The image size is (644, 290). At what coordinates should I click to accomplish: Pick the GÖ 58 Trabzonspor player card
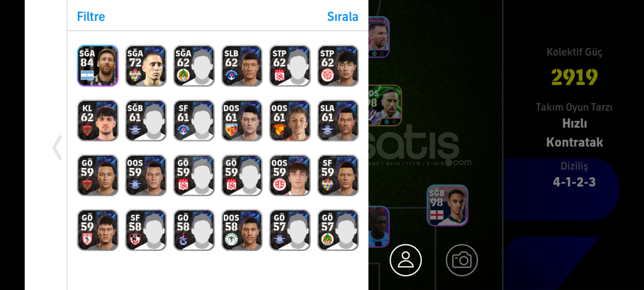194,230
